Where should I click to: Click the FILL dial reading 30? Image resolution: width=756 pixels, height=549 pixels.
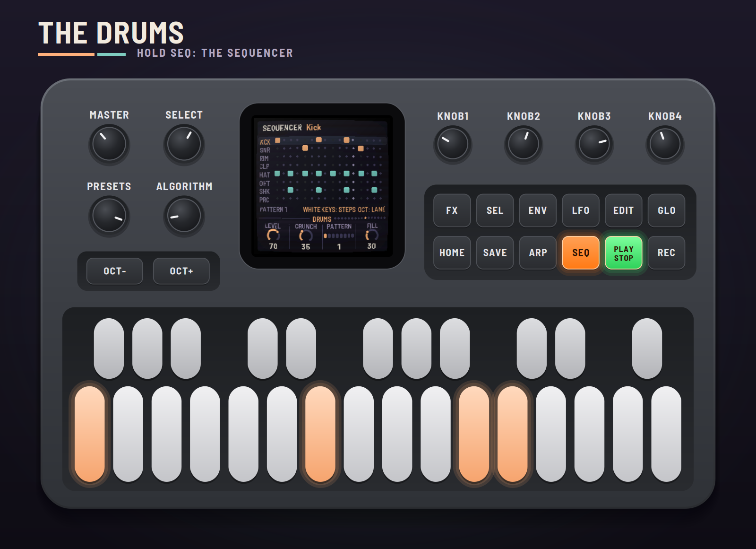(x=371, y=235)
